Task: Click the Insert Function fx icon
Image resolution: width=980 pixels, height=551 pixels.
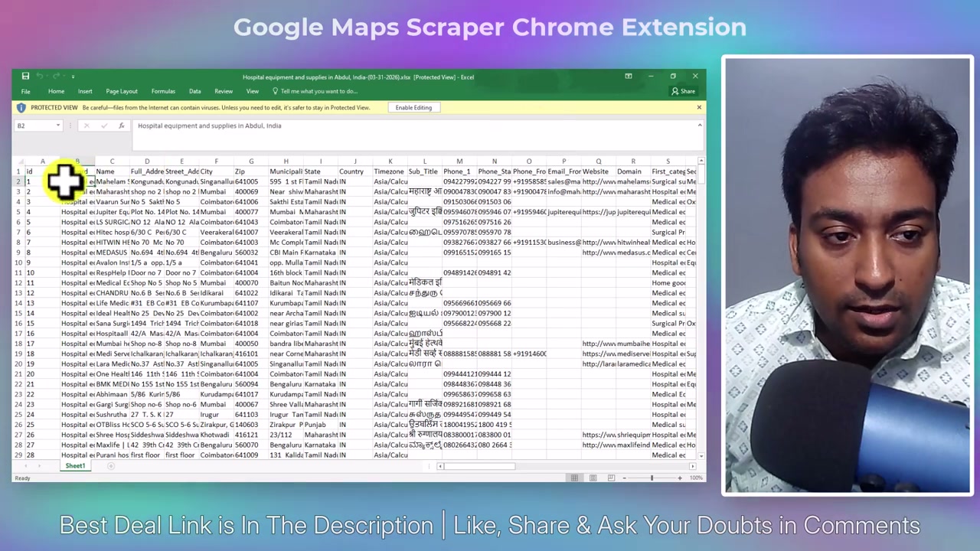Action: tap(121, 126)
